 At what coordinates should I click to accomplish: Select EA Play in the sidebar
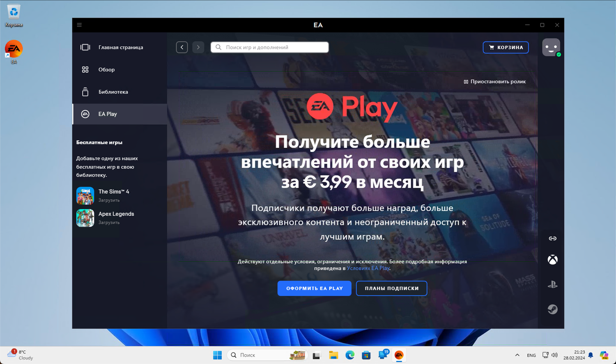tap(120, 114)
